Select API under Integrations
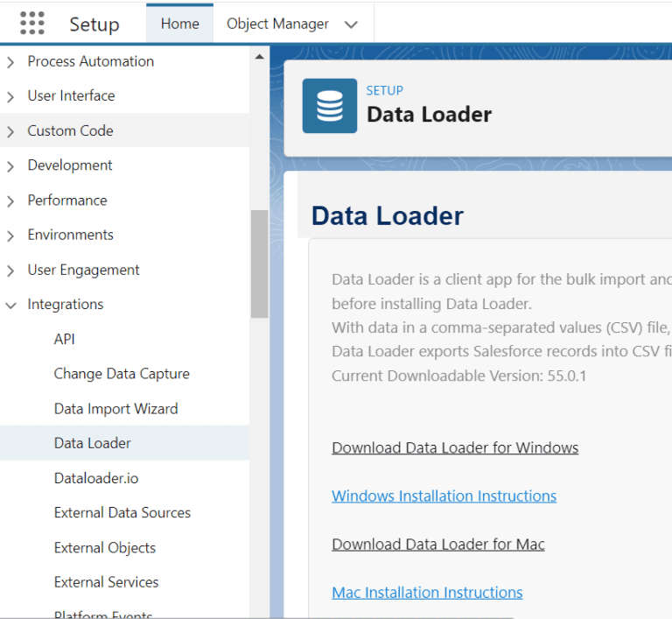The height and width of the screenshot is (619, 672). [65, 339]
